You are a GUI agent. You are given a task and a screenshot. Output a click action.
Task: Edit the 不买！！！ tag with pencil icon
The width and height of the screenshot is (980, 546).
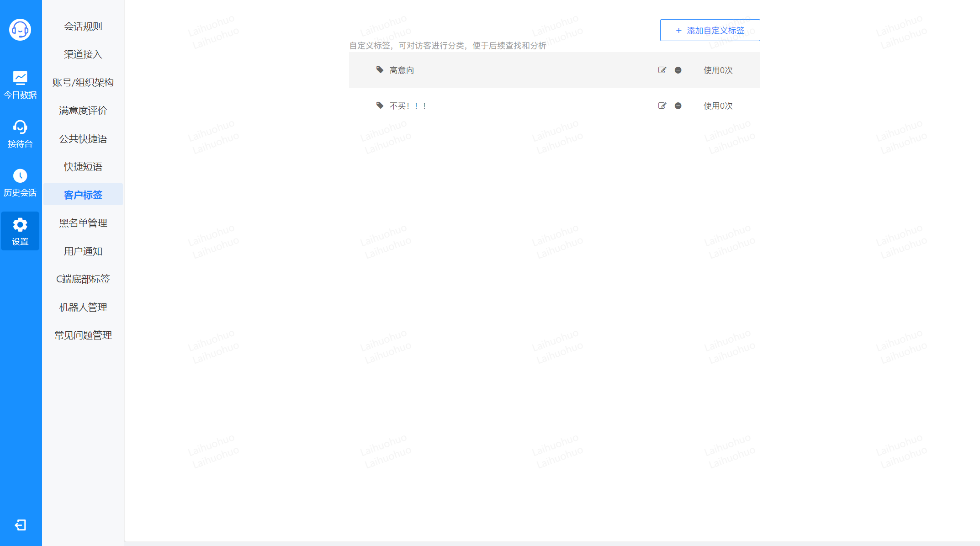pyautogui.click(x=662, y=106)
